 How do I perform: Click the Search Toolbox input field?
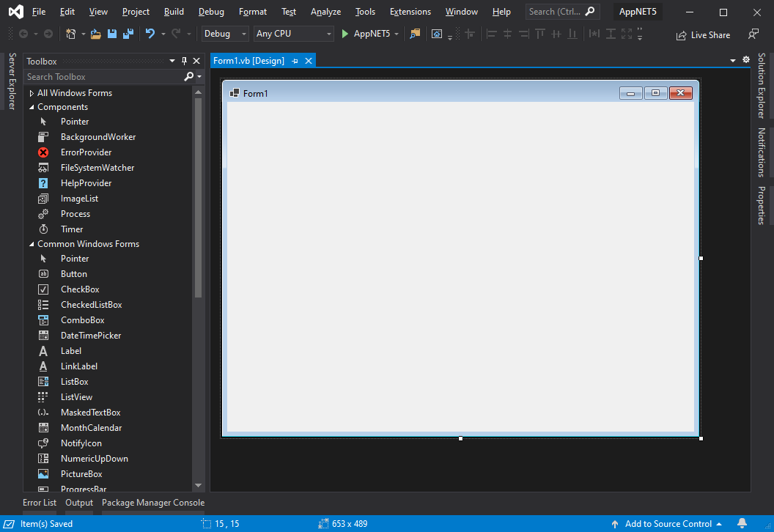pyautogui.click(x=103, y=76)
